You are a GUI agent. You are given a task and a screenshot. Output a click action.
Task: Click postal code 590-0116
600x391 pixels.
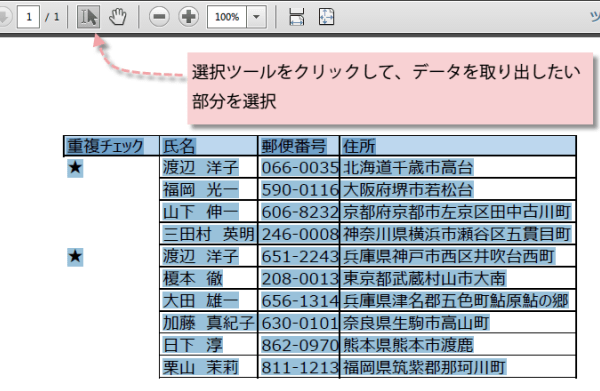(300, 190)
